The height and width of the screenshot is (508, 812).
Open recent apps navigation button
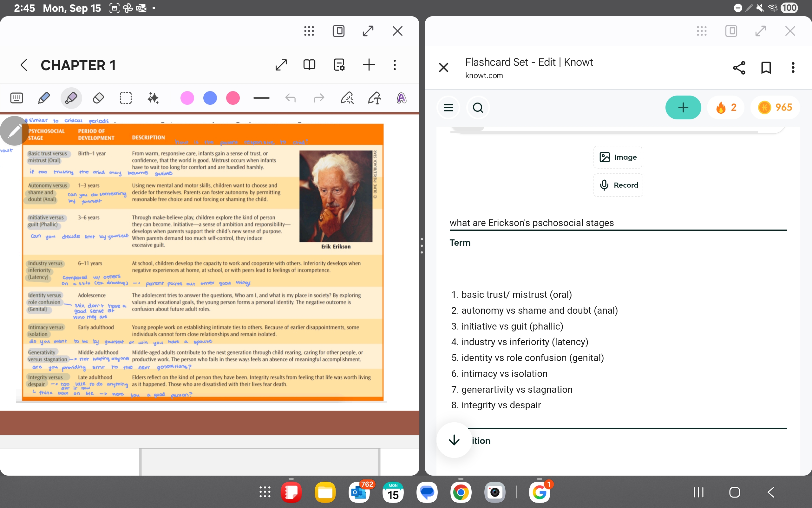698,492
